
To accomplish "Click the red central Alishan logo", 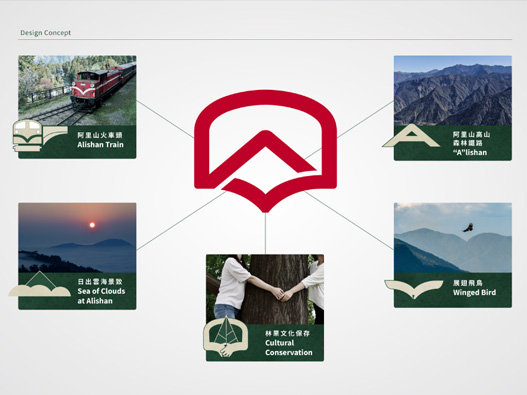I will coord(266,151).
